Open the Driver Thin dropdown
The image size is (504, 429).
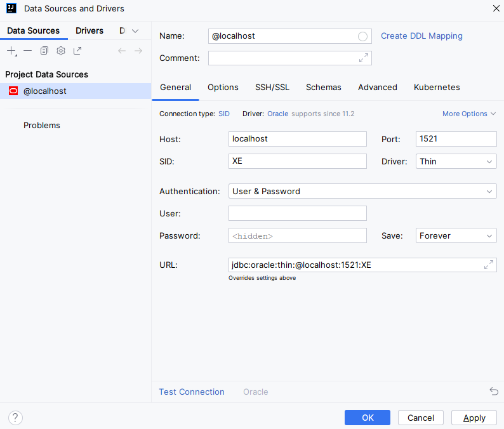pos(456,161)
